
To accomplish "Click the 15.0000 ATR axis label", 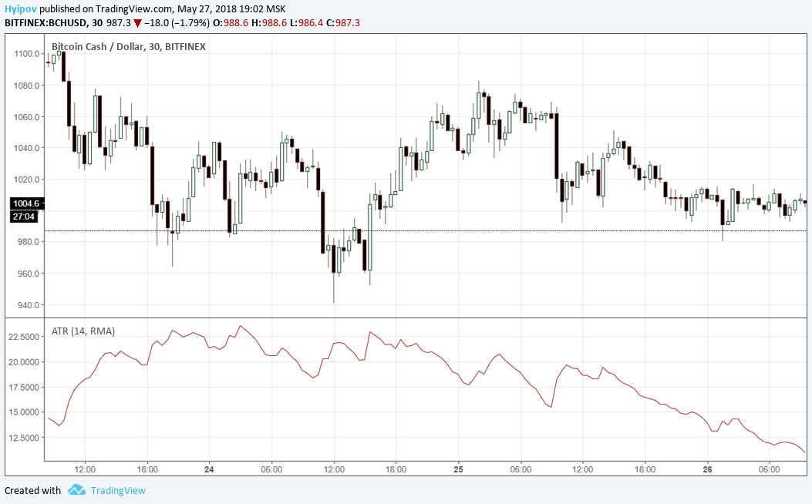I will (24, 412).
